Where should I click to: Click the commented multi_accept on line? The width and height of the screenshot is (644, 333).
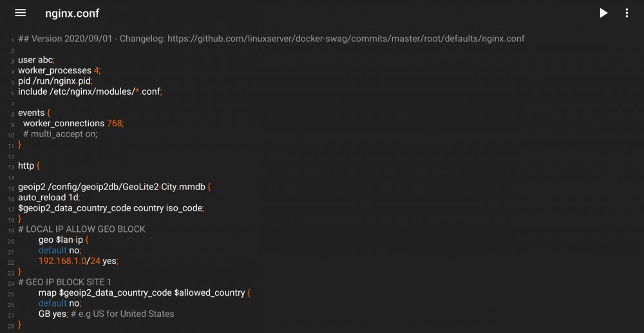point(61,134)
